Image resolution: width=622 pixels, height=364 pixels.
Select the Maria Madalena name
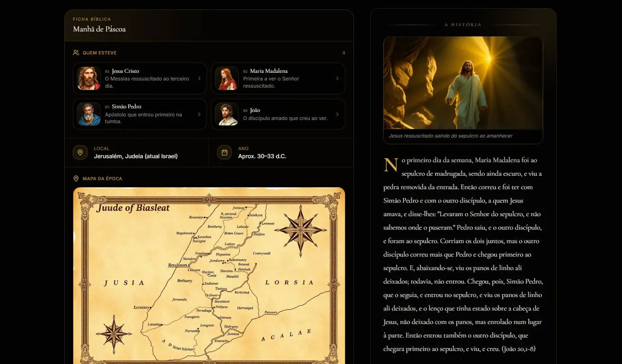click(x=269, y=71)
